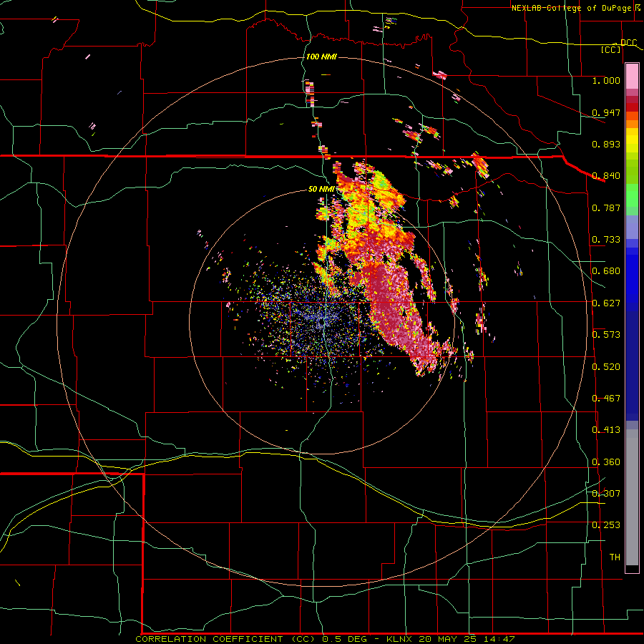Pick the pink top segment of color bar
Image resolution: width=644 pixels, height=644 pixels.
click(x=632, y=77)
